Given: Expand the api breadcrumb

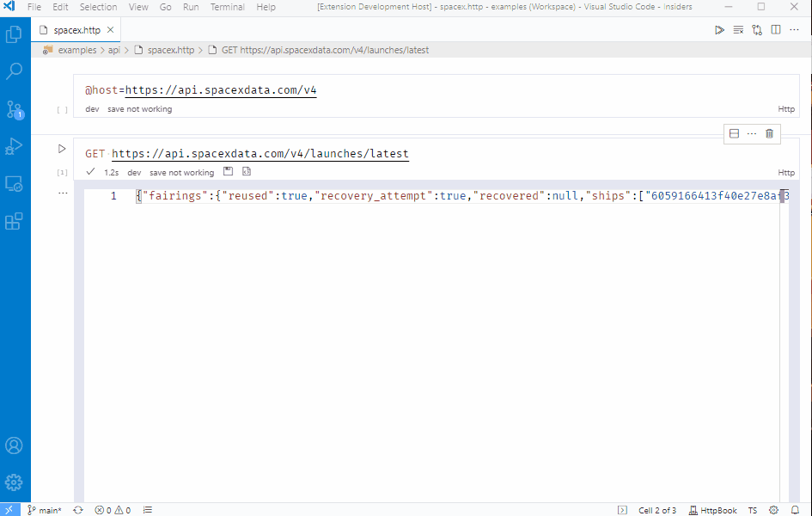Looking at the screenshot, I should (114, 50).
